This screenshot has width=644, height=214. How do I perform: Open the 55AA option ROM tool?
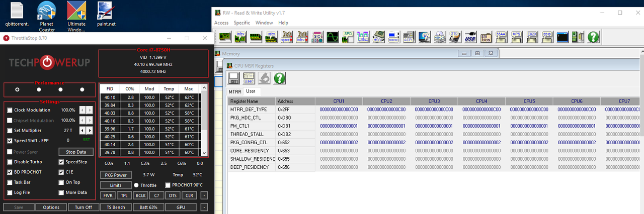(501, 37)
